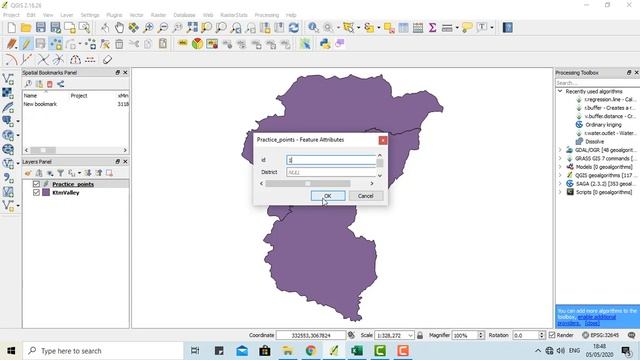Open the Layer menu
640x360 pixels.
coord(67,15)
